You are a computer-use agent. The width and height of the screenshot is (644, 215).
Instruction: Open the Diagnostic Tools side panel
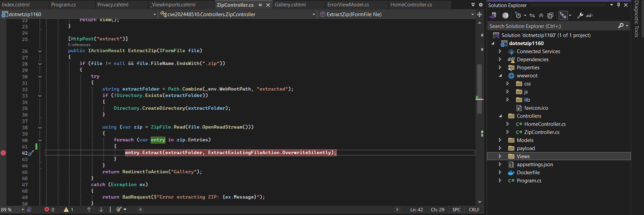637,19
